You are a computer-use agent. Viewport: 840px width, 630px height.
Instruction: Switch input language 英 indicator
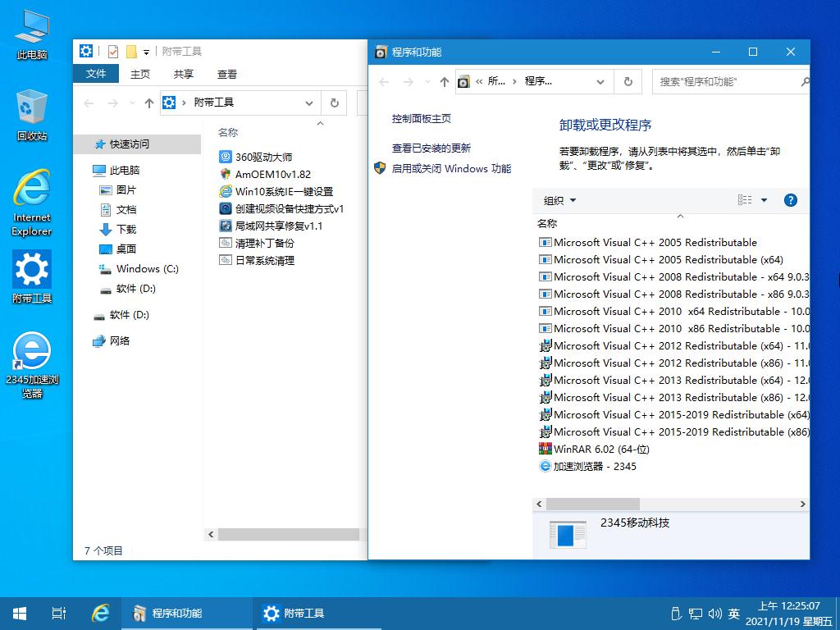tap(734, 614)
